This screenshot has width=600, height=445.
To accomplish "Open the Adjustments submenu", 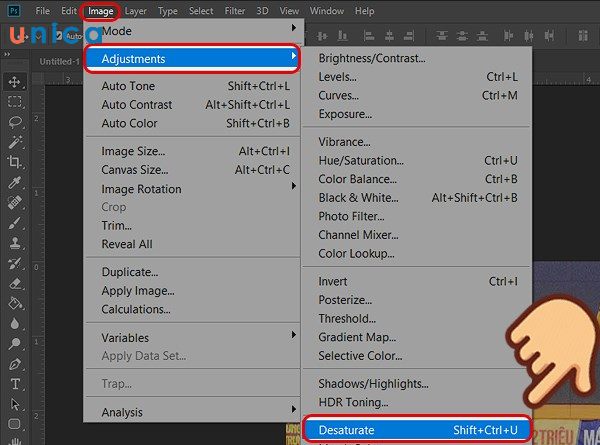I will point(192,59).
